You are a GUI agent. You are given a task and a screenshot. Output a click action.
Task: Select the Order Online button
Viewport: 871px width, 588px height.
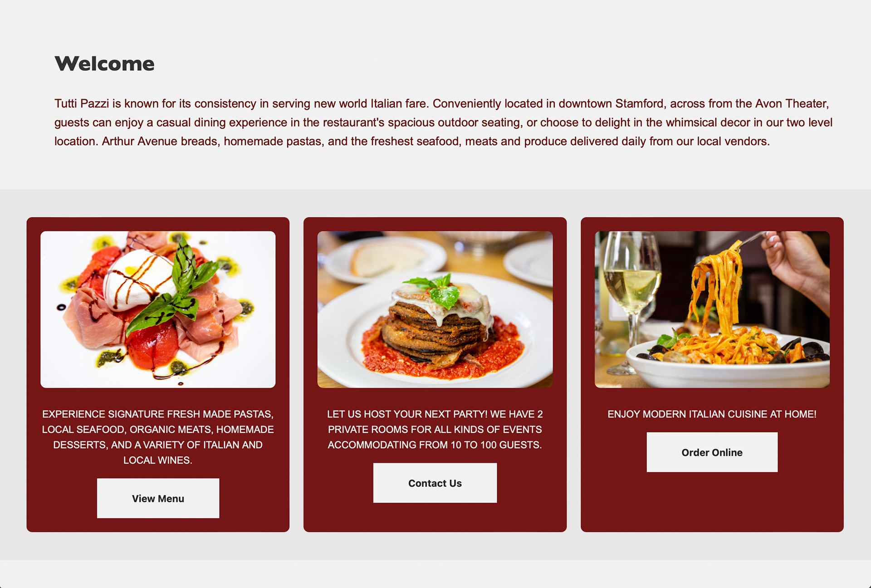(712, 452)
